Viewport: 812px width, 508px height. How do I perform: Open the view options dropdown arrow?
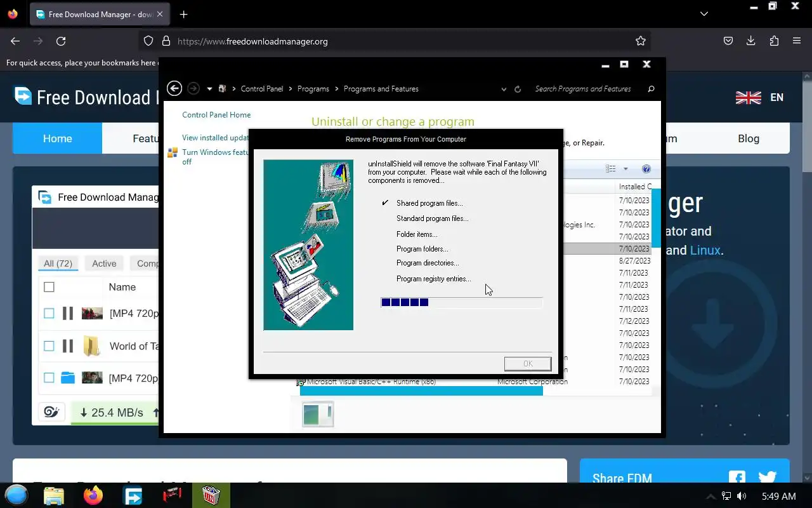[x=625, y=169]
